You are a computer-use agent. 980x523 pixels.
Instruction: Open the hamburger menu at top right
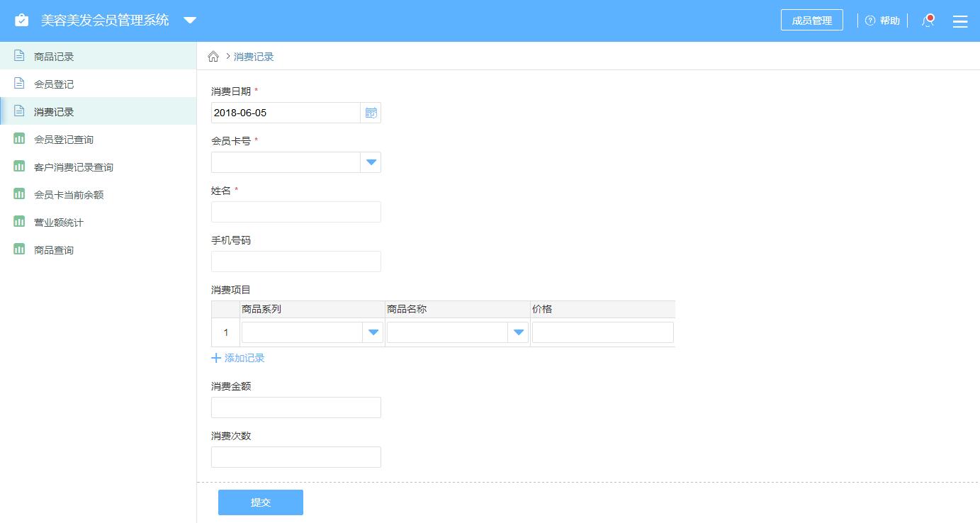(x=960, y=21)
